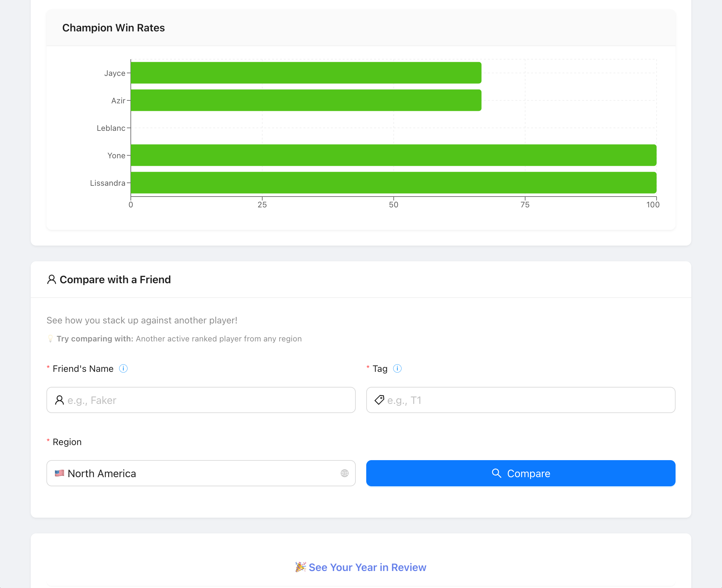This screenshot has width=722, height=588.
Task: Click the tag icon in Tag field
Action: tap(379, 400)
